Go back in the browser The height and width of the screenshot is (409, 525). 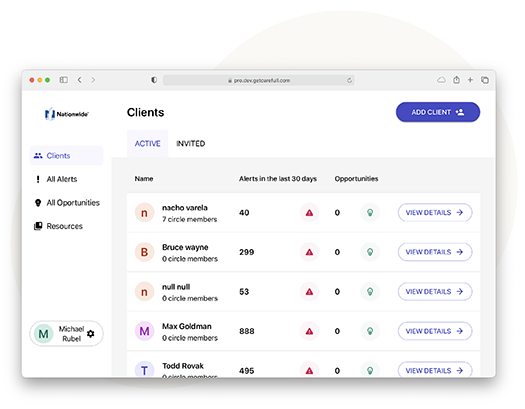click(80, 80)
